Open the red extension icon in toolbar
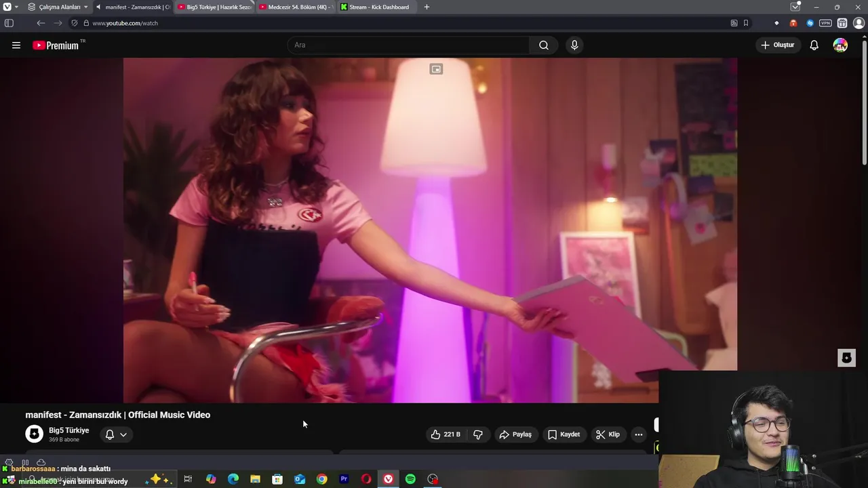Screen dimensions: 868x488 (x=793, y=23)
